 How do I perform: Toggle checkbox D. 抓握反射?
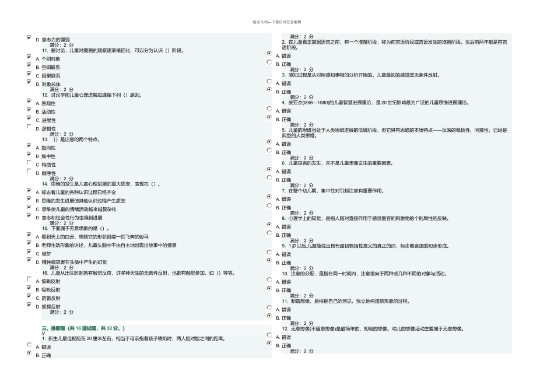pos(29,304)
